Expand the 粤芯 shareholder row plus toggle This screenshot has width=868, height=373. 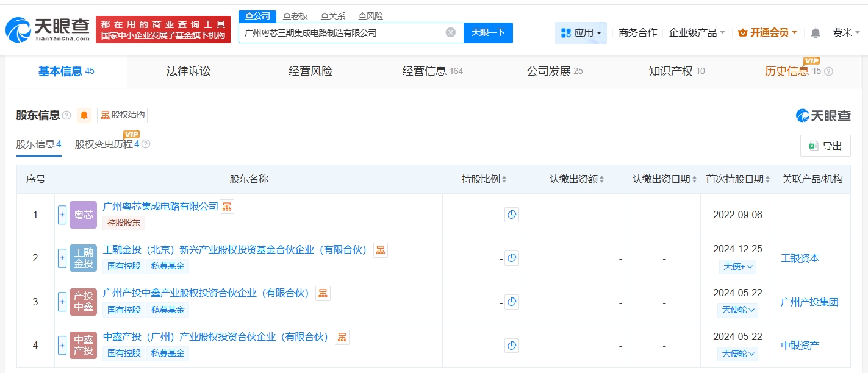pos(62,215)
